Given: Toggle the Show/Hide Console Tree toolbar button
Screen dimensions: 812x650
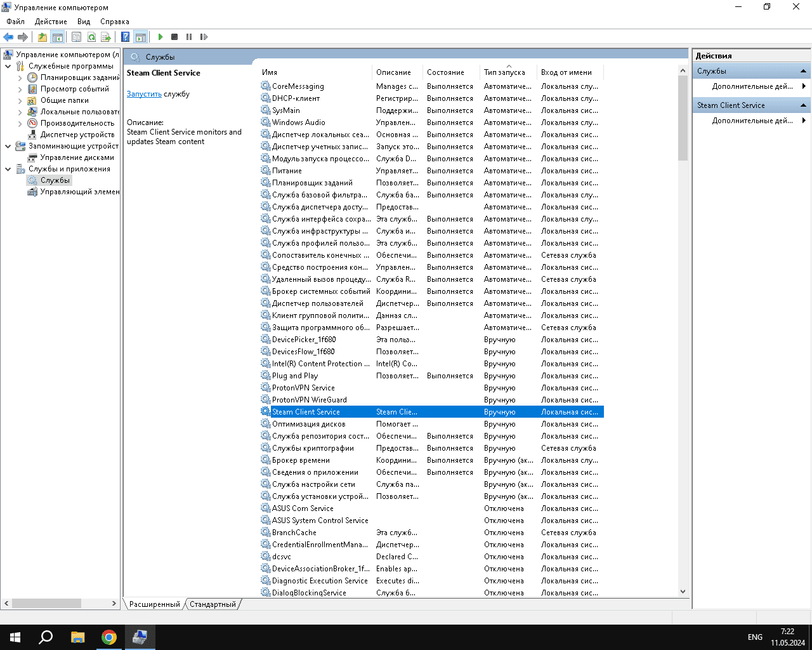Looking at the screenshot, I should point(58,37).
